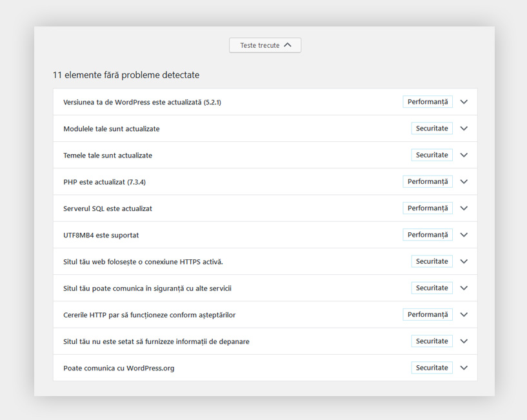Click 'Versiunea ta de WordPress este actualizată' title

tap(142, 102)
